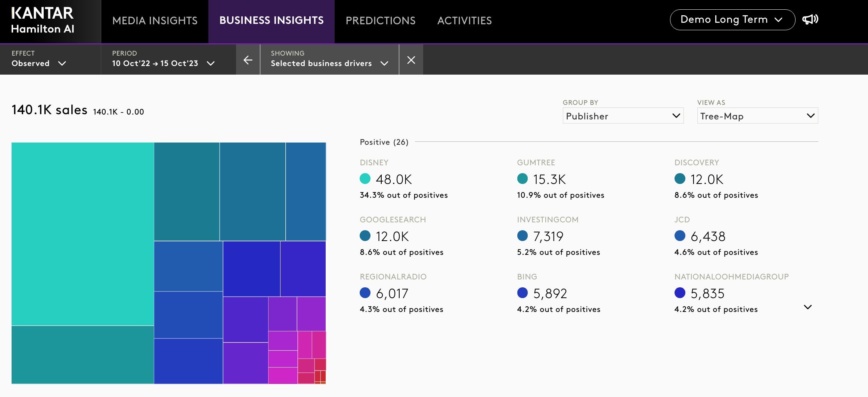868x397 pixels.
Task: Click the megaphone announcements icon
Action: tap(810, 19)
